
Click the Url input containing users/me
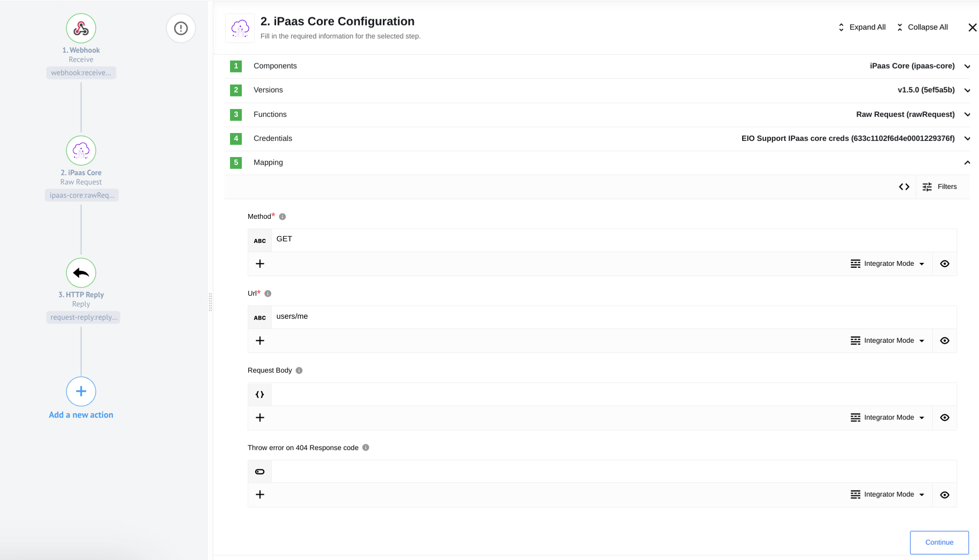(x=614, y=317)
